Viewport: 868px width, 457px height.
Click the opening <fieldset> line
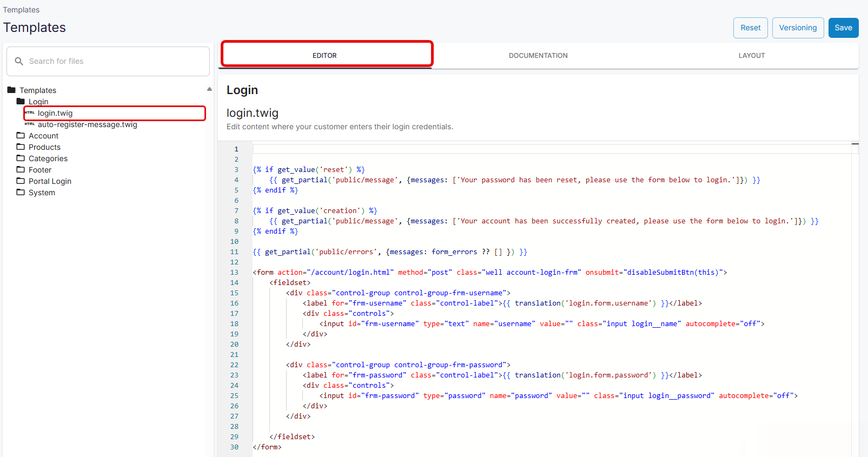pyautogui.click(x=290, y=282)
